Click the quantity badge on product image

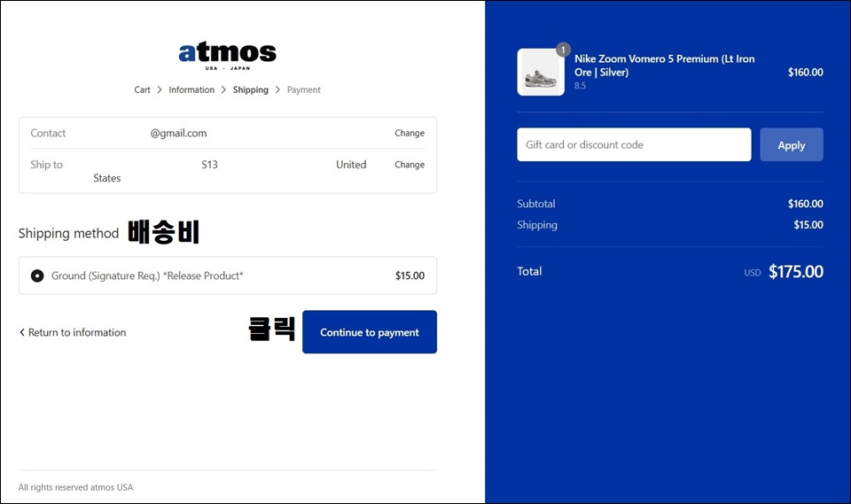(x=564, y=50)
